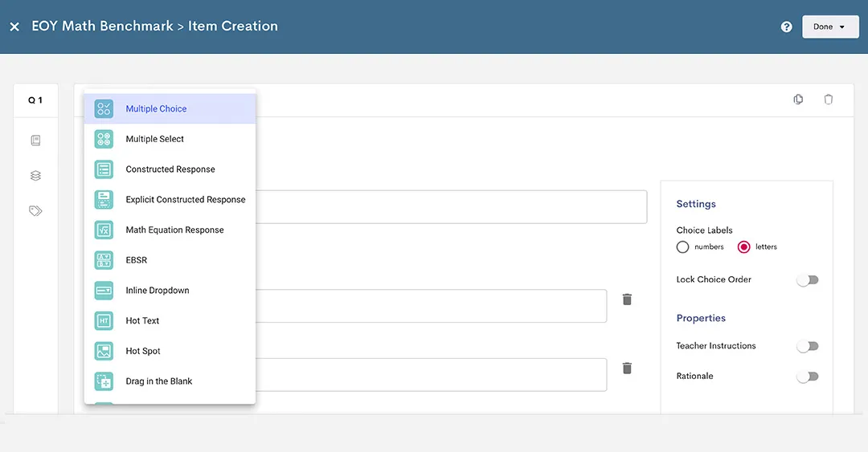Image resolution: width=868 pixels, height=452 pixels.
Task: Click into the question prompt field
Action: tap(451, 207)
